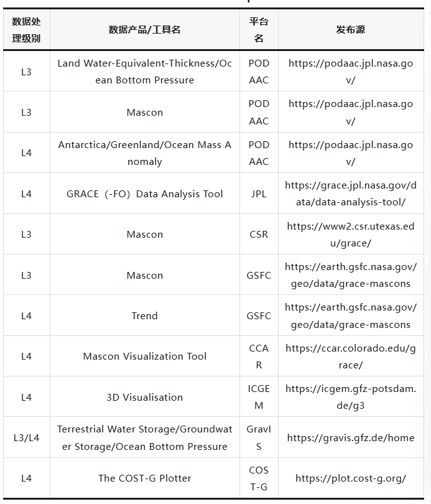
Task: Open the podaac link in the Antarctica/Greenland row
Action: point(351,153)
